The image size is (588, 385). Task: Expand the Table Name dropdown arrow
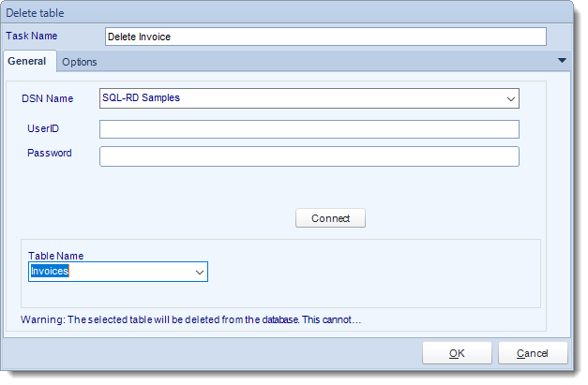200,272
